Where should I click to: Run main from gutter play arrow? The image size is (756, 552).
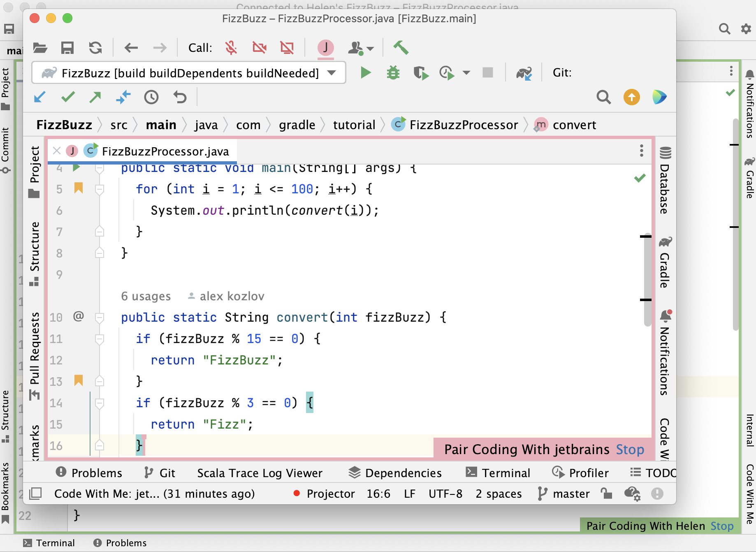(76, 168)
